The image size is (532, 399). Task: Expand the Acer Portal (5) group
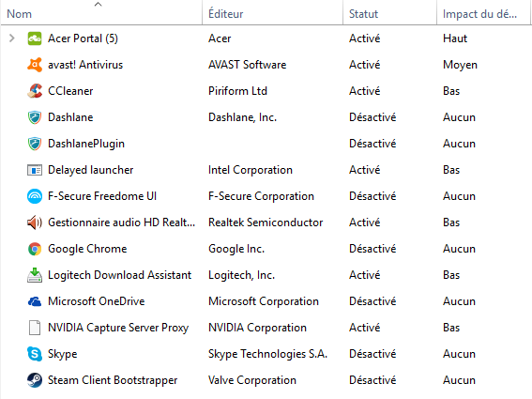tap(12, 38)
